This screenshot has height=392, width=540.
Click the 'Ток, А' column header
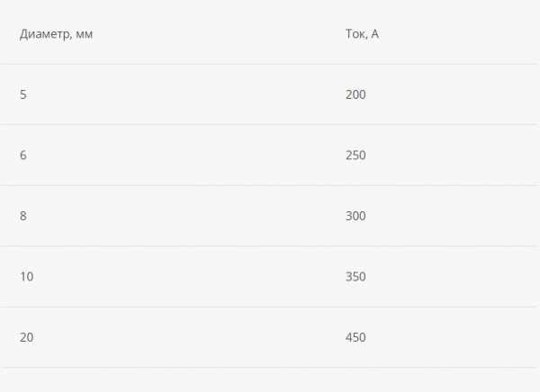coord(362,34)
